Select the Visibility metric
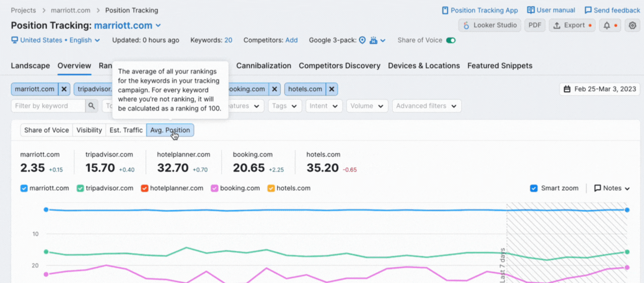This screenshot has height=283, width=644. coord(89,130)
